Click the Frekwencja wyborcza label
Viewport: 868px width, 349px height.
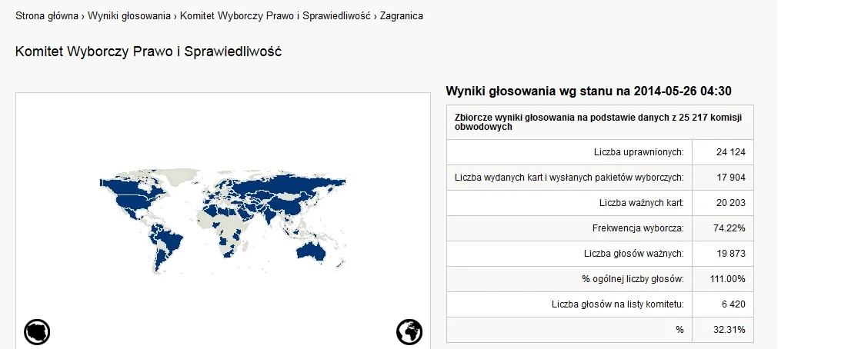[638, 228]
